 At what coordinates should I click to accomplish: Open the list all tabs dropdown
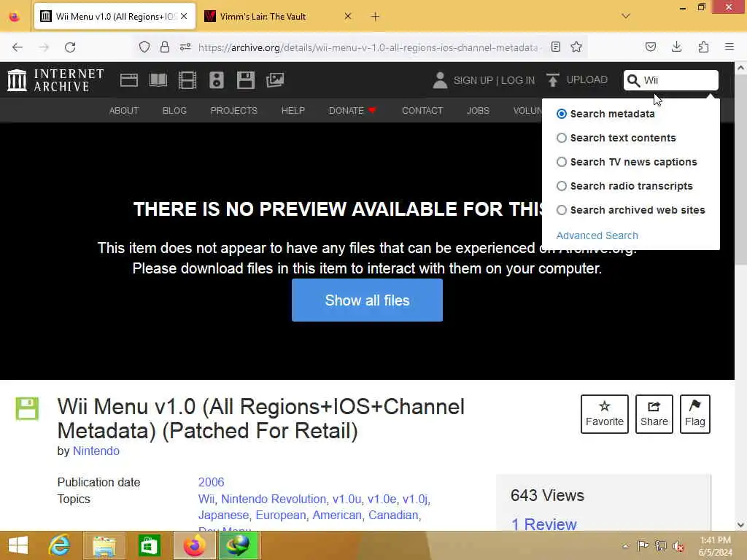(x=625, y=16)
